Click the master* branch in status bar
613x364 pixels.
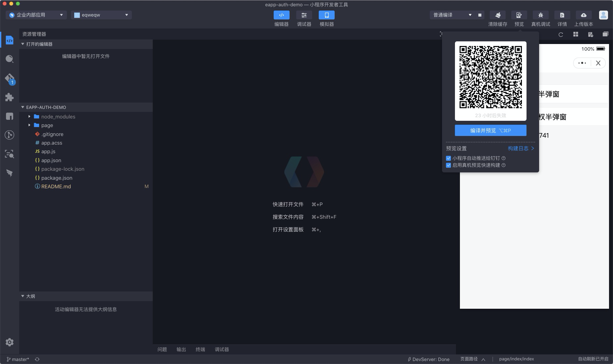point(19,359)
